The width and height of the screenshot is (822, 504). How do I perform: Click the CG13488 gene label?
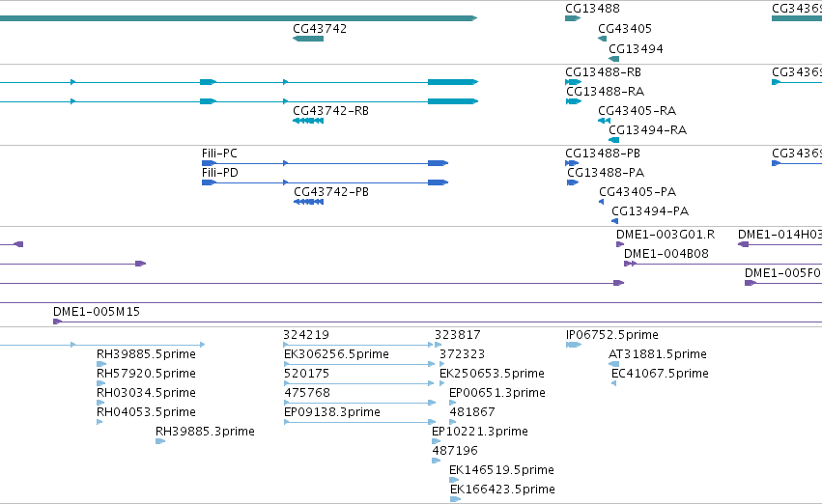click(x=592, y=9)
